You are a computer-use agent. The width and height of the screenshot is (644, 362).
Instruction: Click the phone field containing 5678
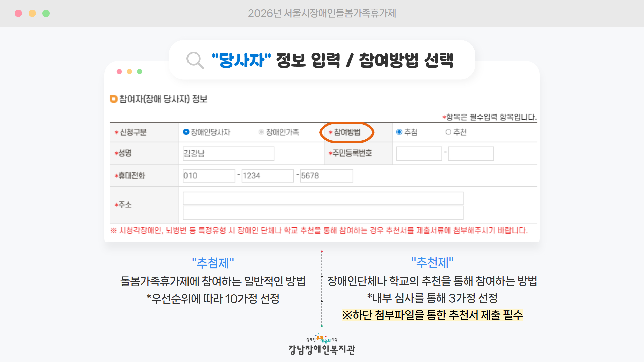(x=326, y=176)
